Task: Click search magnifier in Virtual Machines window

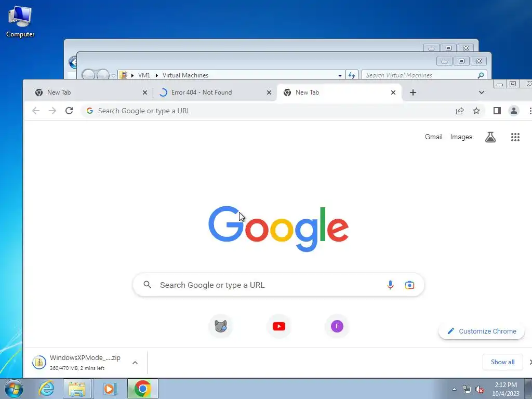Action: 481,75
